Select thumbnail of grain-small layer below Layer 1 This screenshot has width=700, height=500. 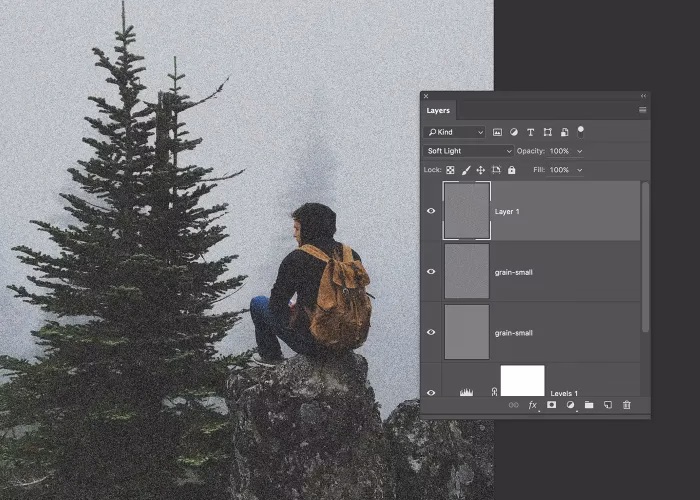pos(467,271)
